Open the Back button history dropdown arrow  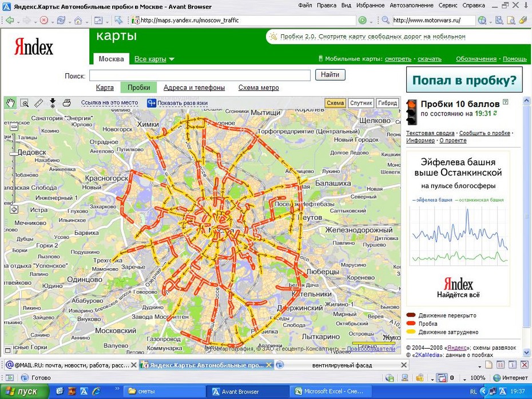pos(18,22)
